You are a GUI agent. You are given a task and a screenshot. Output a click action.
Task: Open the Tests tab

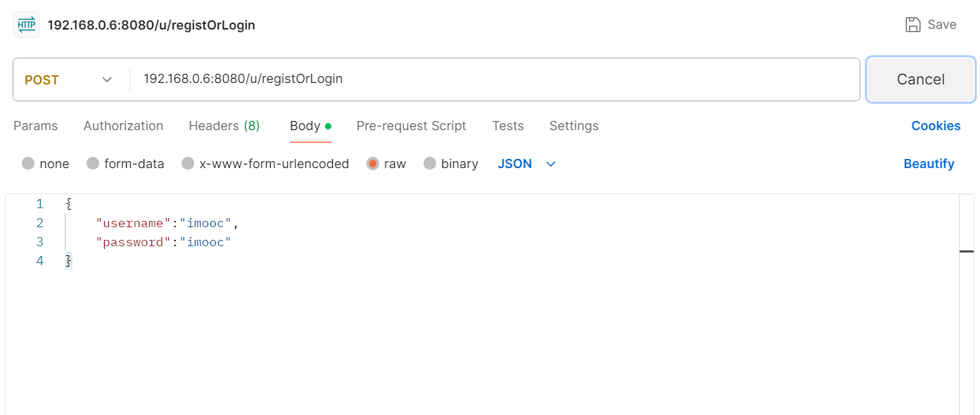coord(508,126)
